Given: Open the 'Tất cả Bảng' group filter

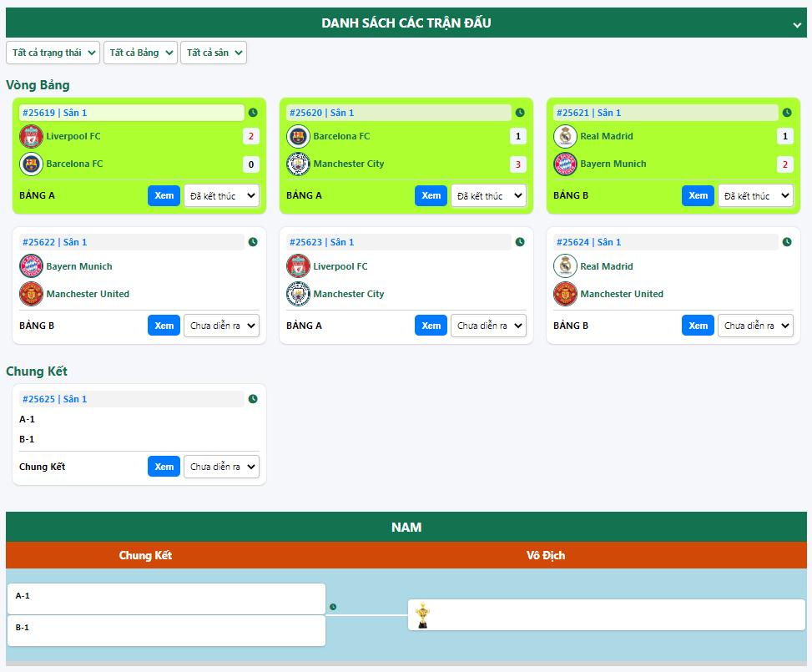Looking at the screenshot, I should 140,53.
